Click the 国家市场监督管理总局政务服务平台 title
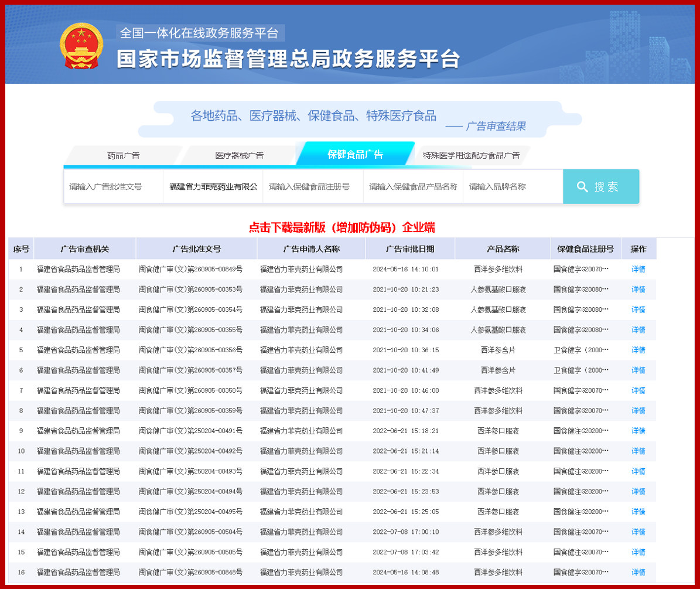Viewport: 700px width, 589px height. [288, 59]
